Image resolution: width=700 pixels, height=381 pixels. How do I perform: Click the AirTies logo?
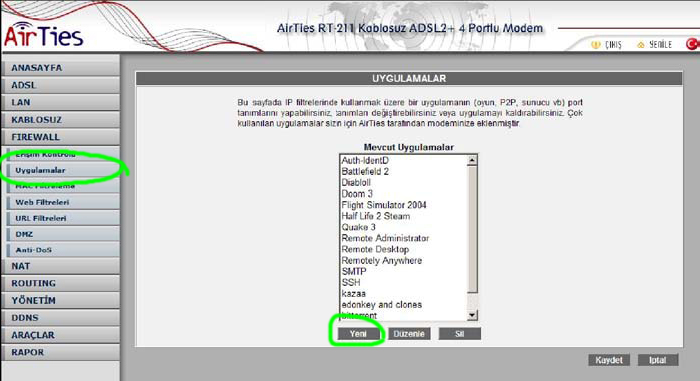coord(43,35)
